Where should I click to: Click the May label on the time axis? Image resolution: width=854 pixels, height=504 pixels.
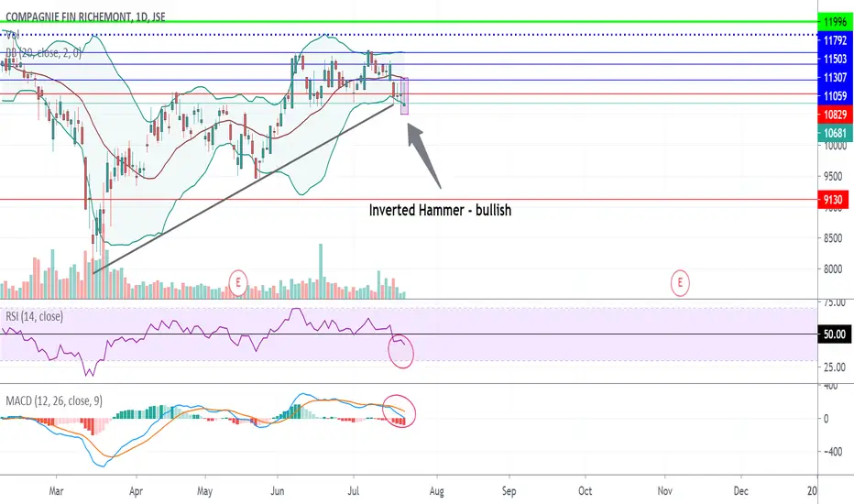point(204,491)
